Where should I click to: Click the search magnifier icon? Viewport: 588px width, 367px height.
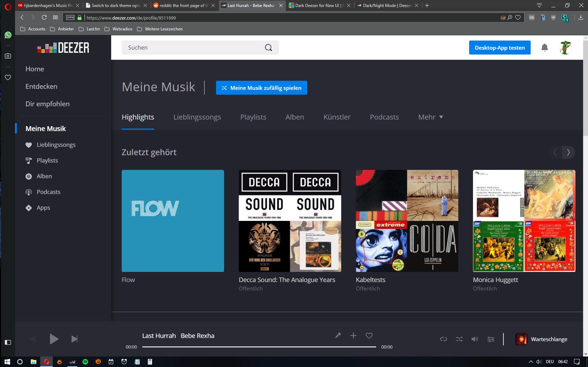[268, 48]
